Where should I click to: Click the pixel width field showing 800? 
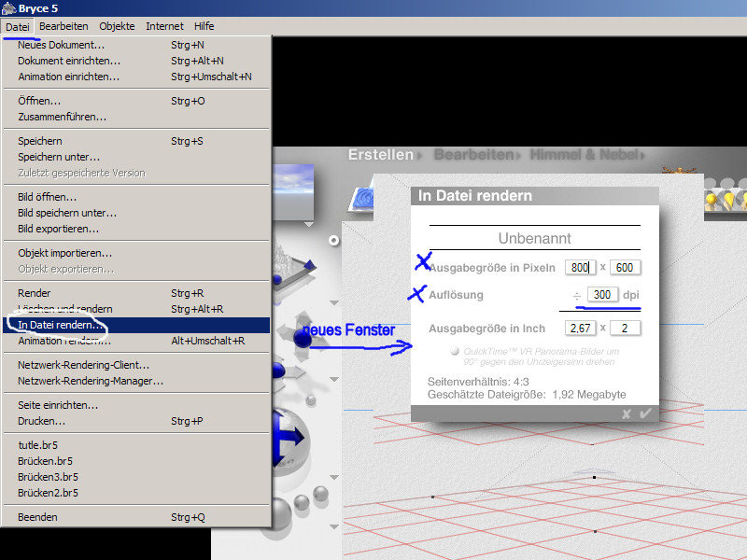[x=580, y=268]
